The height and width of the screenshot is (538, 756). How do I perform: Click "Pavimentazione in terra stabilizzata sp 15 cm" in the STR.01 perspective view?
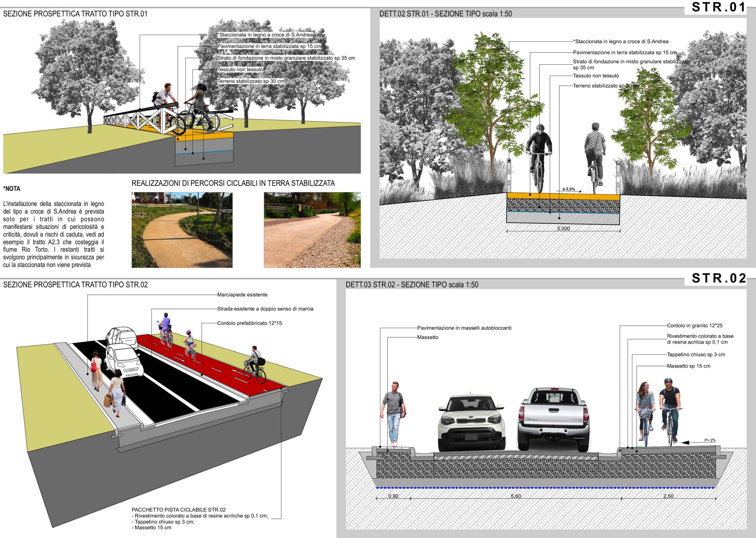[x=269, y=46]
